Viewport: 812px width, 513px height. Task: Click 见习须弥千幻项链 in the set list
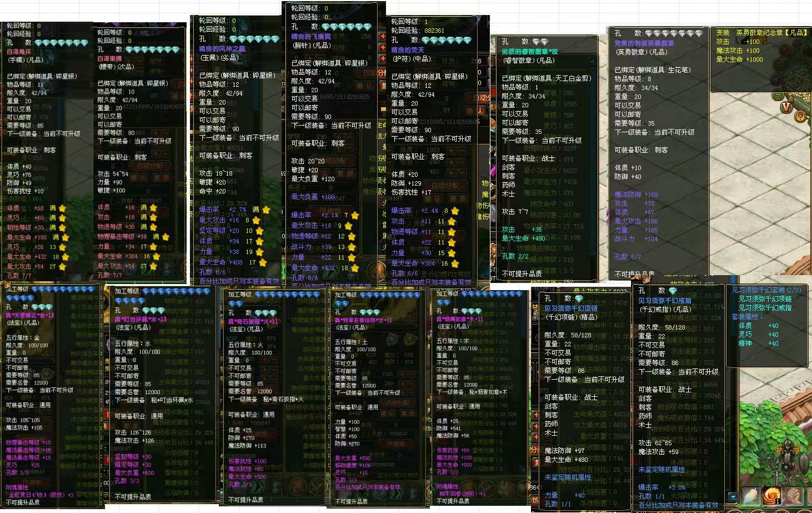pos(765,299)
